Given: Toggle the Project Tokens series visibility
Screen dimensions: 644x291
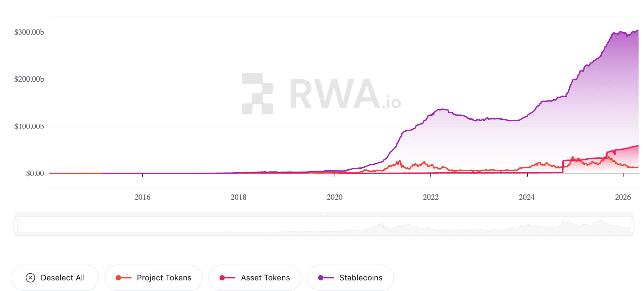Looking at the screenshot, I should coord(154,278).
